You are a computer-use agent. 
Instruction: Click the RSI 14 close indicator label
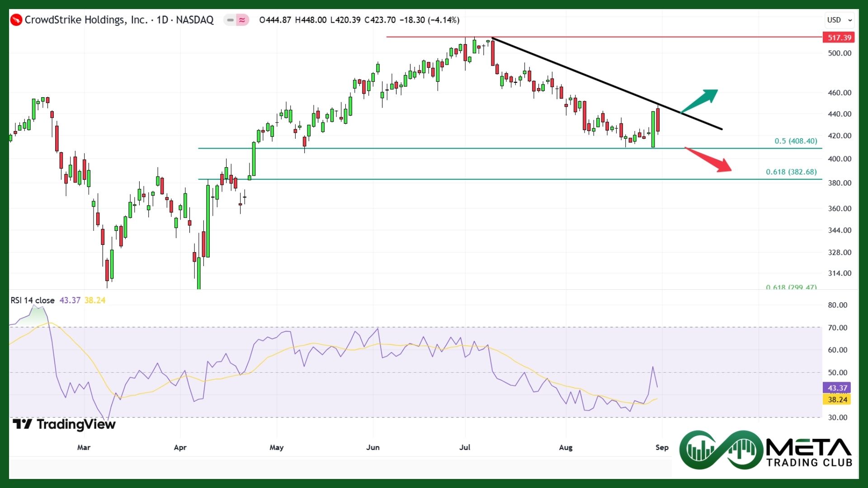(33, 300)
